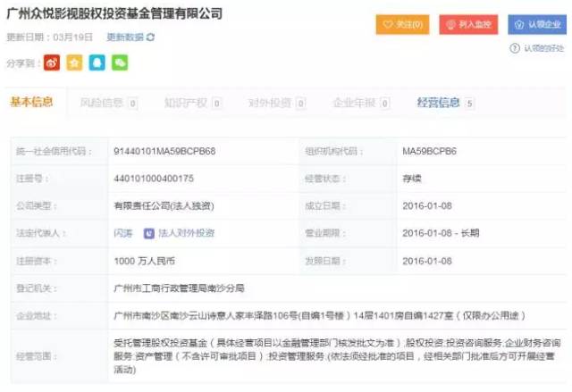Click the icon before 法人对外投资
The image size is (572, 392).
[x=148, y=233]
